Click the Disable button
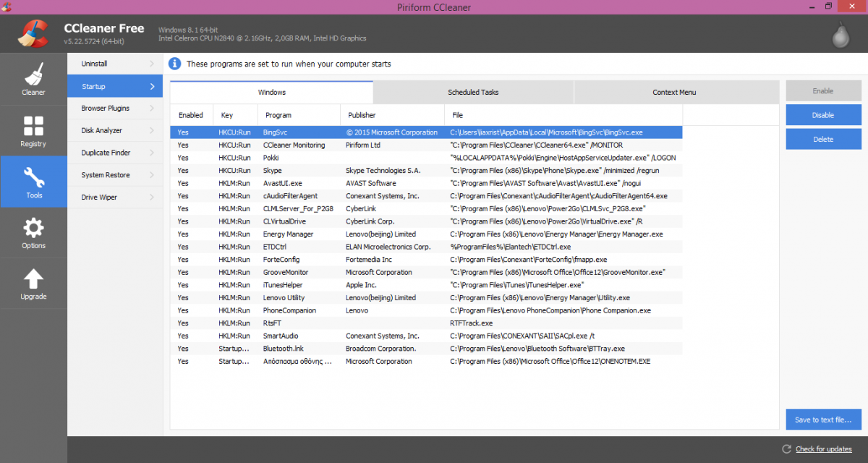Viewport: 868px width, 463px height. [823, 115]
